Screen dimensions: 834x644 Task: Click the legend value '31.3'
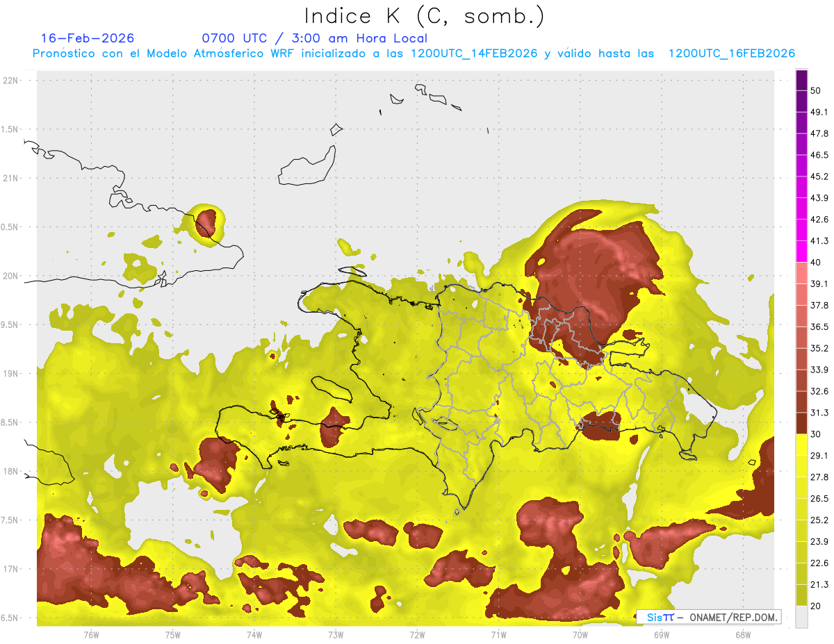click(819, 413)
